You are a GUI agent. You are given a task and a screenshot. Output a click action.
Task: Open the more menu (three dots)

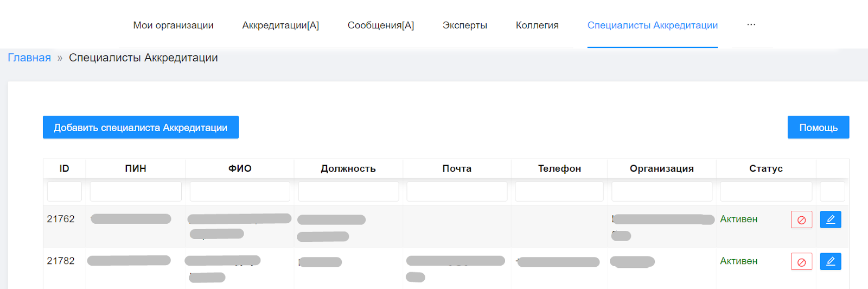click(751, 25)
